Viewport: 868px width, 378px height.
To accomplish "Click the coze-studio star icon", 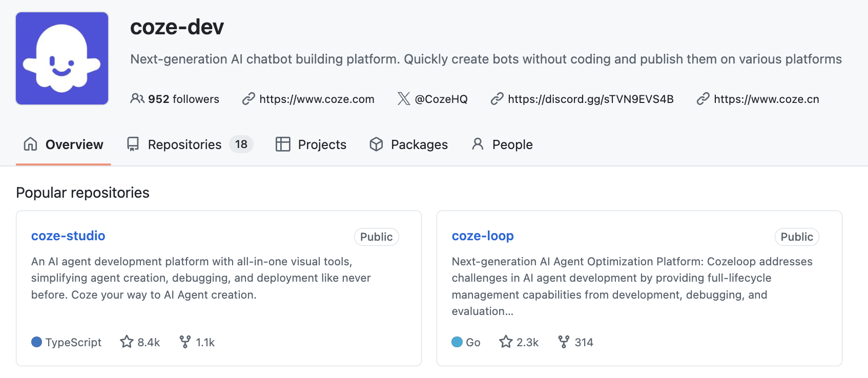I will pyautogui.click(x=127, y=342).
